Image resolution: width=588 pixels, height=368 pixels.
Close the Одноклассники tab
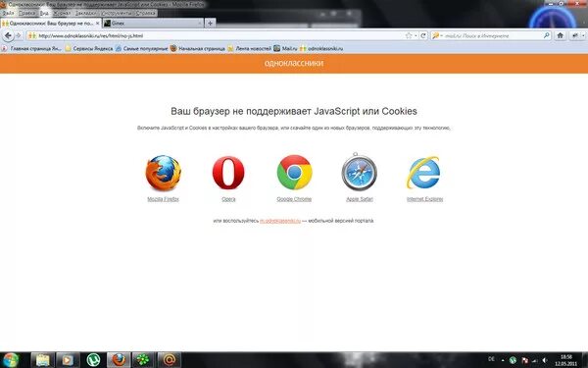click(x=97, y=24)
